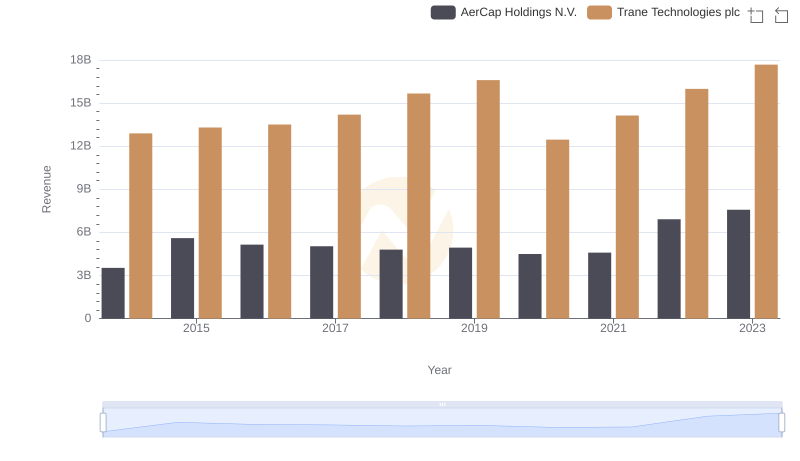Click the 2022 Trane Technologies bar
The height and width of the screenshot is (461, 800).
click(x=697, y=203)
